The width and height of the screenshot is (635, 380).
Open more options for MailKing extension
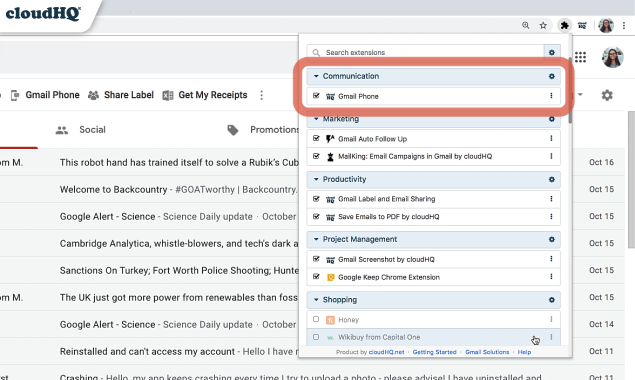point(551,156)
